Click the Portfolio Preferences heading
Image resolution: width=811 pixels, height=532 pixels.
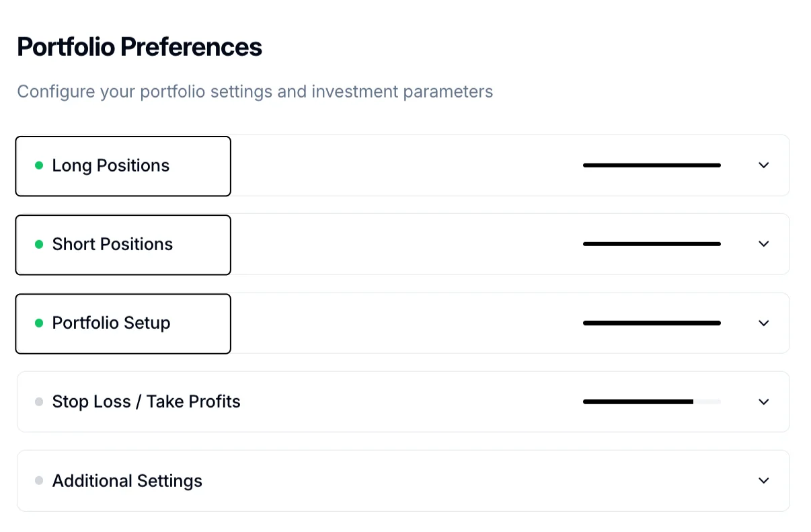pos(139,47)
